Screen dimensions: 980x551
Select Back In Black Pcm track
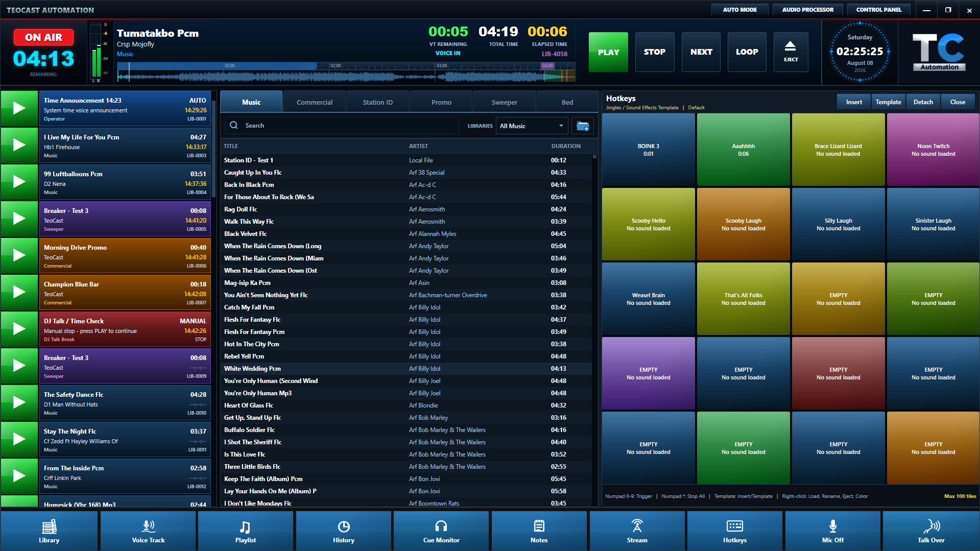(x=407, y=185)
